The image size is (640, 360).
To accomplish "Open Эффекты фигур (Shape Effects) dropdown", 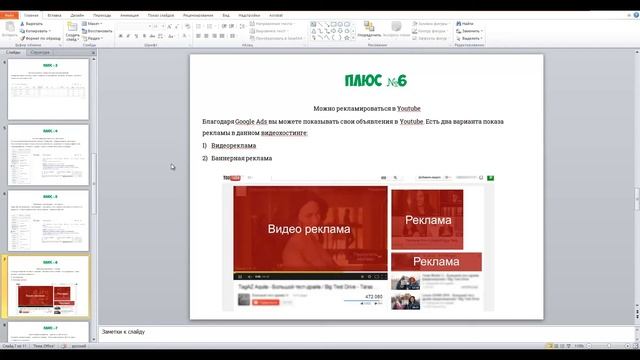I will (430, 38).
